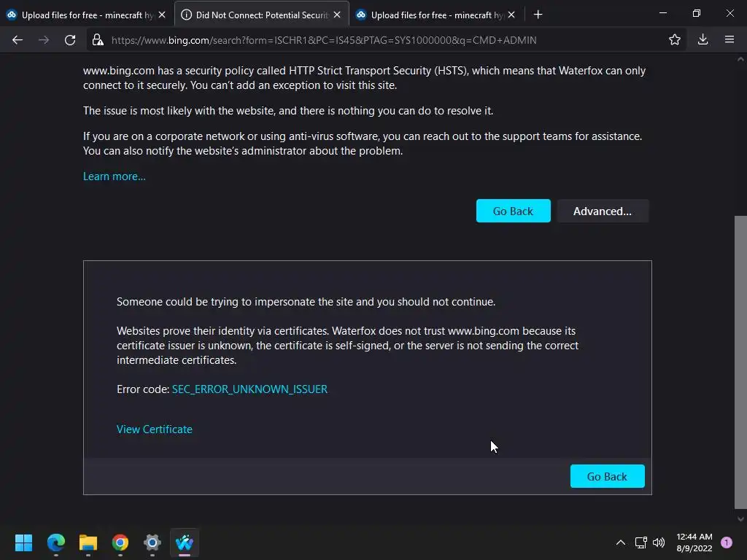
Task: Toggle the Advanced details button
Action: coord(602,211)
